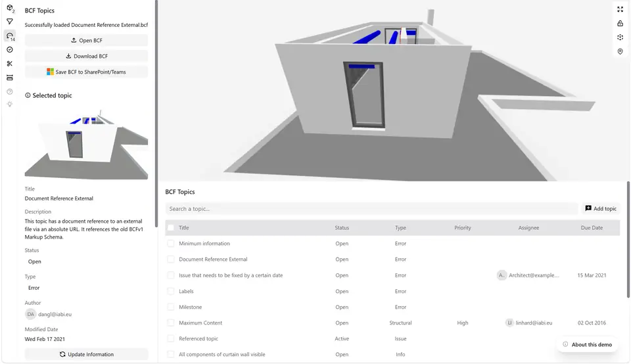Check the Milestone row checkbox

point(171,307)
